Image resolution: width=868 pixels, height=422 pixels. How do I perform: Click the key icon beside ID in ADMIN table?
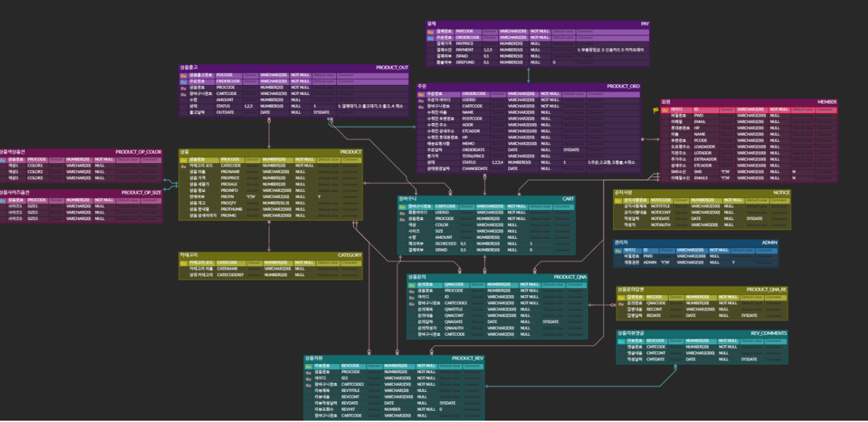click(618, 250)
